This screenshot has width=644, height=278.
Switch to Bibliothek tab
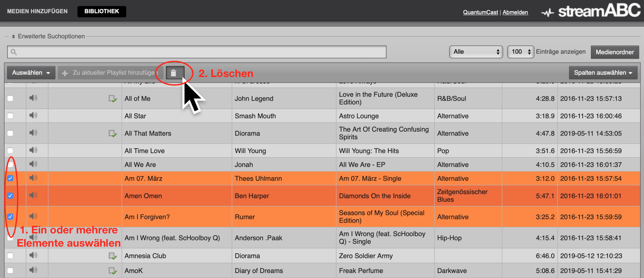click(102, 11)
